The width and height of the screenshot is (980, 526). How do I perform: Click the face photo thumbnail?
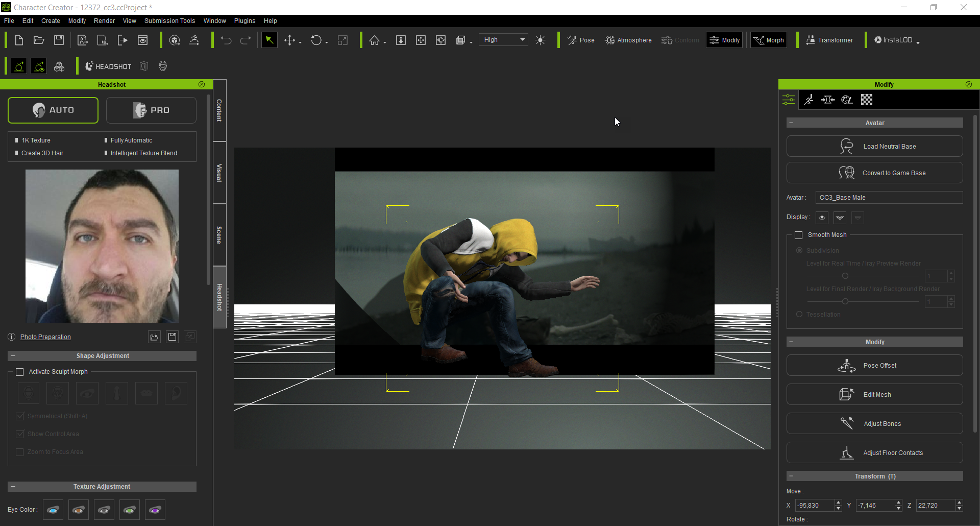click(x=102, y=246)
